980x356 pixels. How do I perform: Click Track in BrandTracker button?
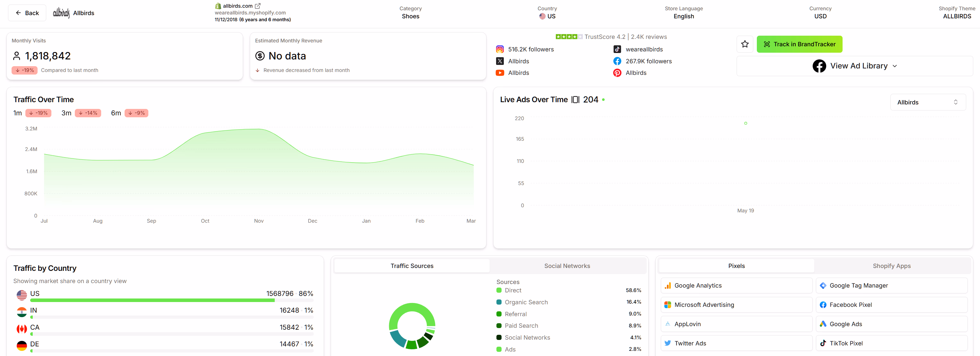[799, 44]
